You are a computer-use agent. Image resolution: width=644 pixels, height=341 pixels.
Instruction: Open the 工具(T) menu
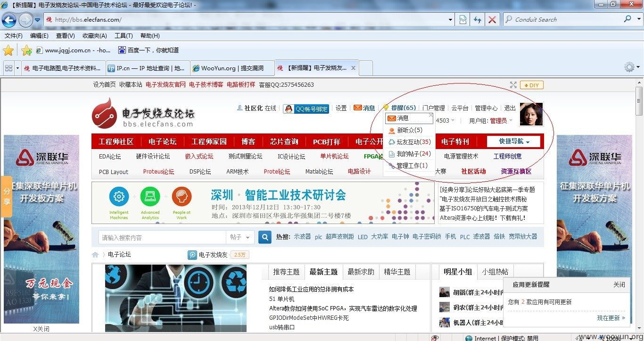(124, 36)
